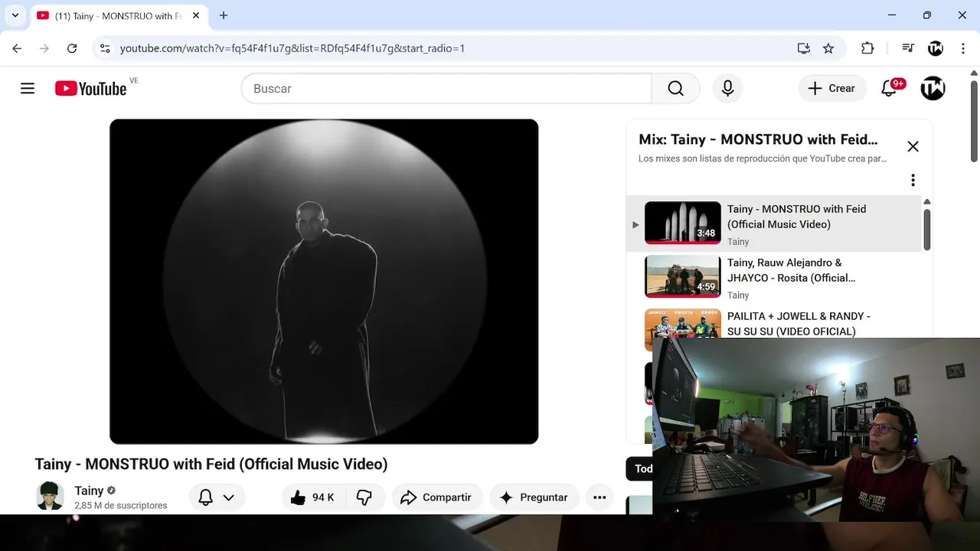Like the video with 94 K likes
The width and height of the screenshot is (980, 551).
(313, 497)
